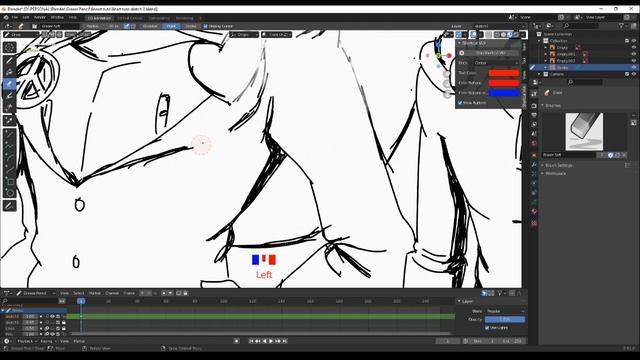Hide the Camera collection in the outliner
The image size is (640, 360).
[634, 74]
